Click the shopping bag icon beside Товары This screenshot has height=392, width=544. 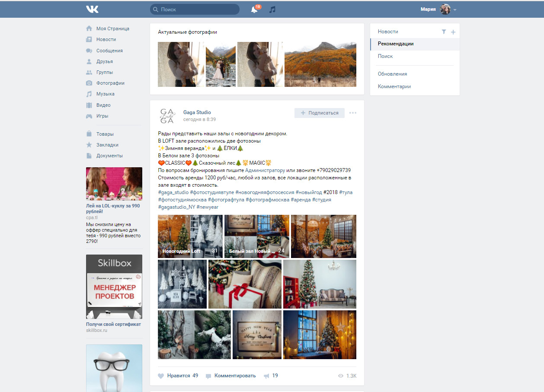pos(89,134)
